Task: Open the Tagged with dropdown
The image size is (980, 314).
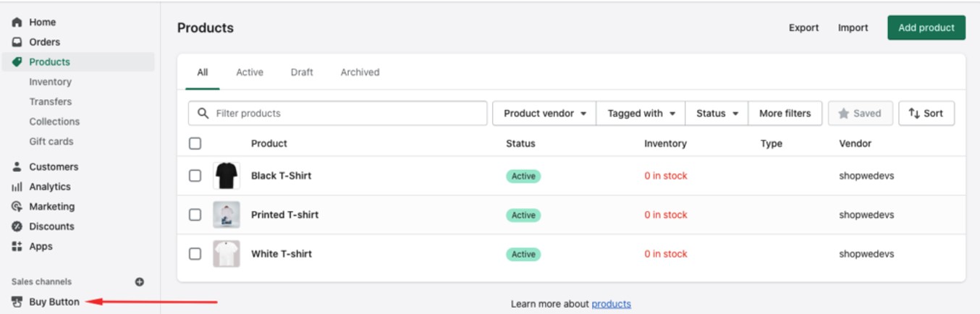Action: click(641, 114)
